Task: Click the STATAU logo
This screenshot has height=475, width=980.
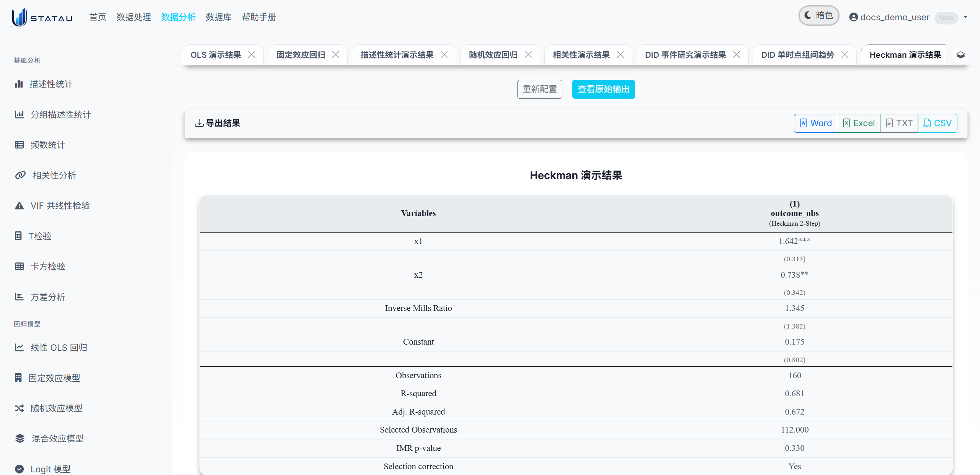Action: click(42, 17)
